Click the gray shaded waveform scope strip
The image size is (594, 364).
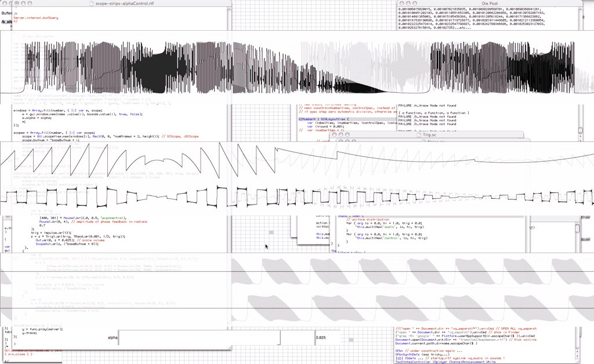coord(297,290)
